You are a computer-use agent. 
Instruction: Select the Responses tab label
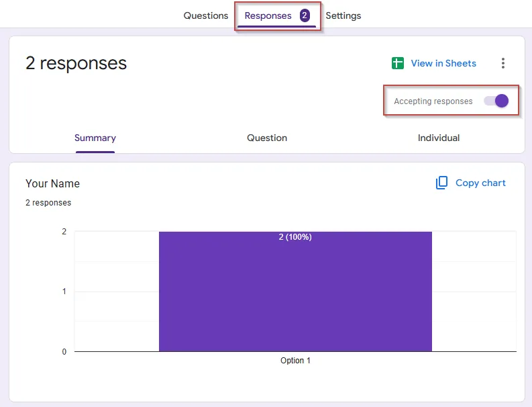(x=268, y=15)
